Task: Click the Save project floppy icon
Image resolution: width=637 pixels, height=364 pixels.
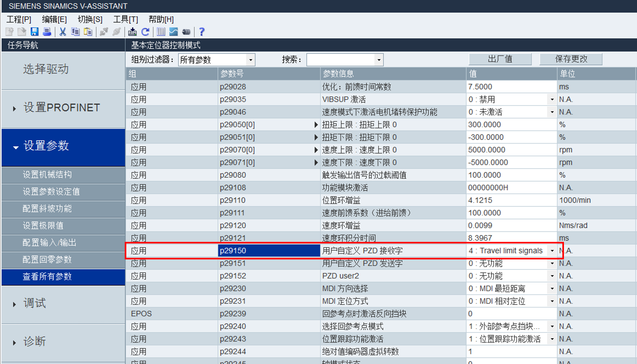Action: pyautogui.click(x=34, y=32)
